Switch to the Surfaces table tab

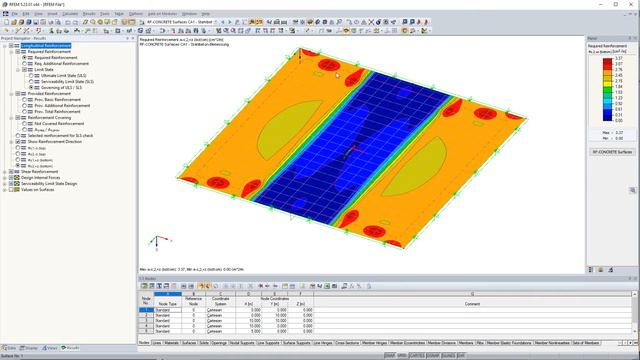(189, 343)
